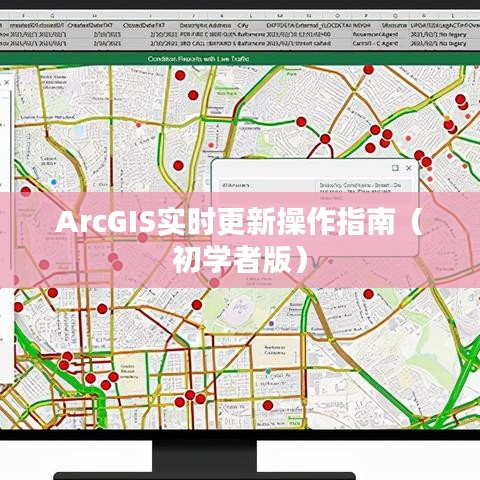Close the left side panel

[7, 82]
